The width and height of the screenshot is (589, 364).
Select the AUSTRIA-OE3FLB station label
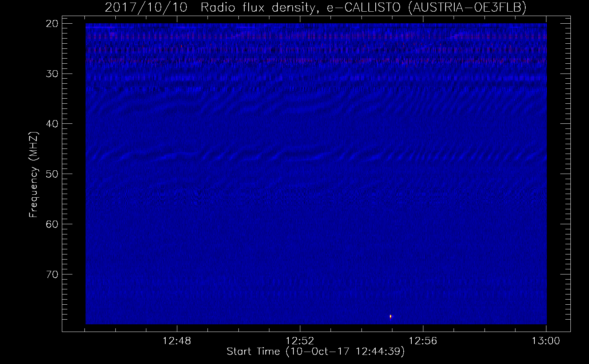click(467, 7)
